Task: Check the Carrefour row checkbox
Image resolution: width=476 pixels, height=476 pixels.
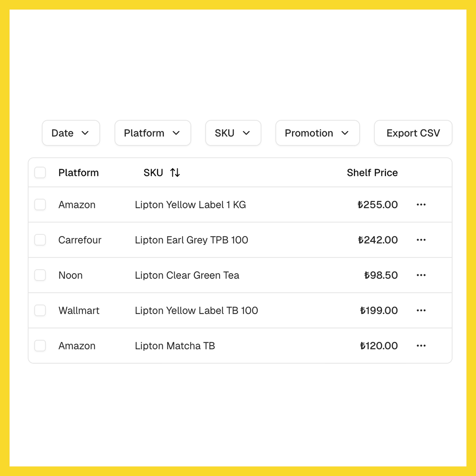Action: click(40, 240)
